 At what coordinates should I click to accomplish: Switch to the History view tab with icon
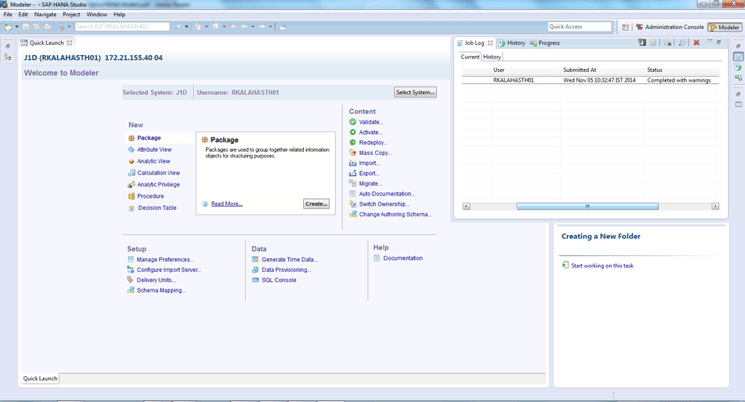coord(512,43)
